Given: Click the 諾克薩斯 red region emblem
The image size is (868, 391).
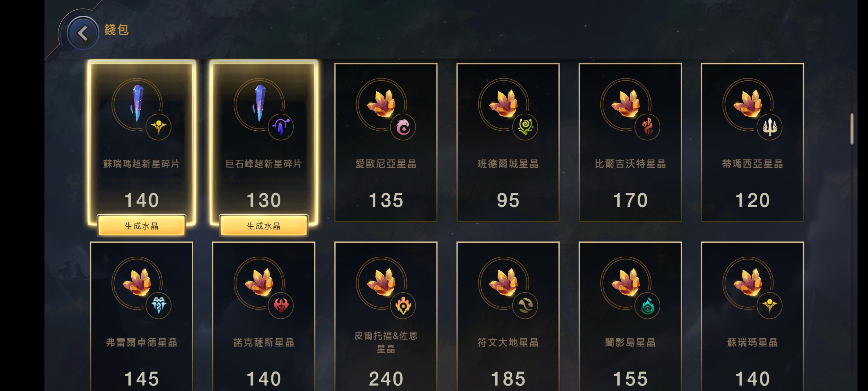Looking at the screenshot, I should [281, 306].
